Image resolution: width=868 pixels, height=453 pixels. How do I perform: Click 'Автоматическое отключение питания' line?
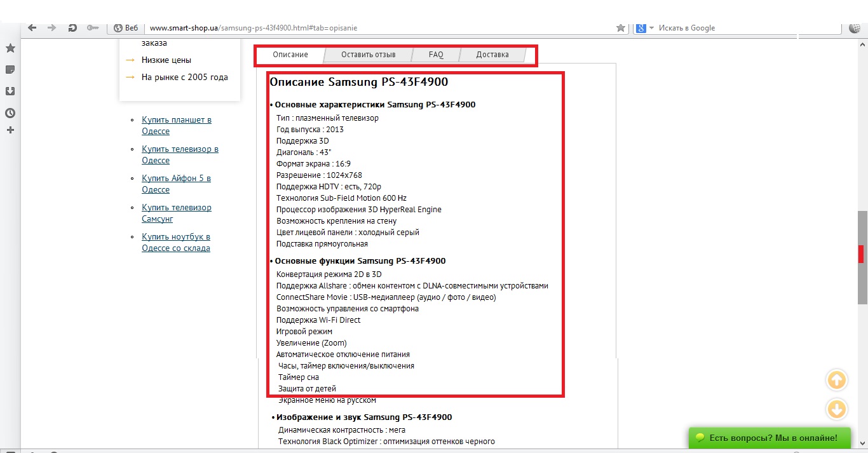click(343, 355)
